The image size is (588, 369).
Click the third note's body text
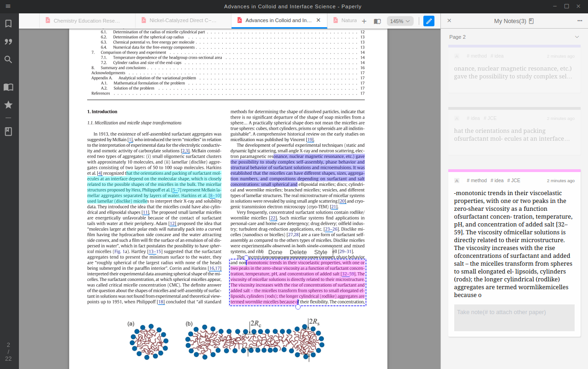pyautogui.click(x=513, y=244)
